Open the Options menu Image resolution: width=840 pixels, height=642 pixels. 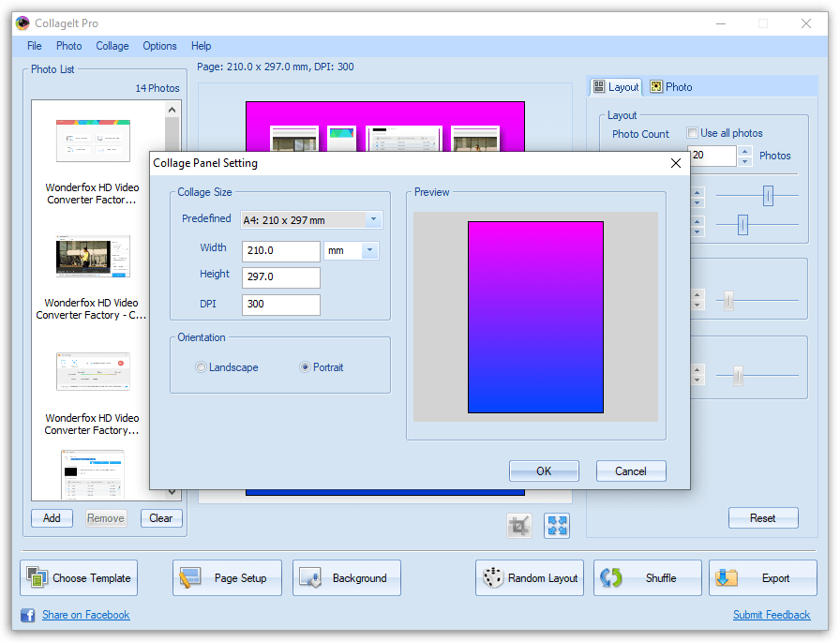pos(159,45)
